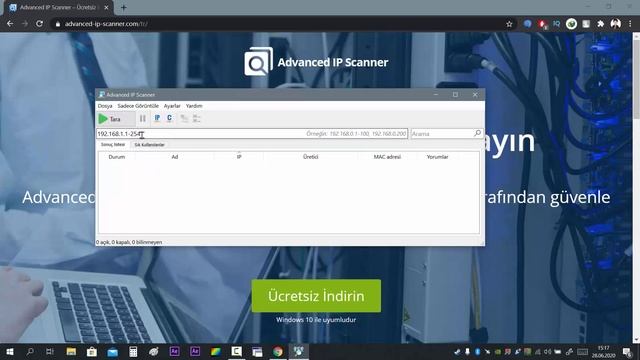Go back in the browser
Screen dimensions: 640x360
click(x=10, y=24)
